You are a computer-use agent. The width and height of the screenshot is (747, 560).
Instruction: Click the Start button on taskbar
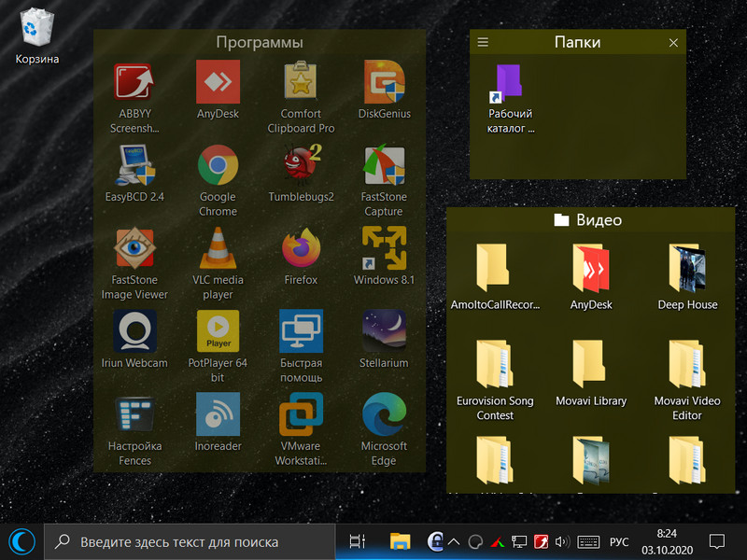pos(21,542)
